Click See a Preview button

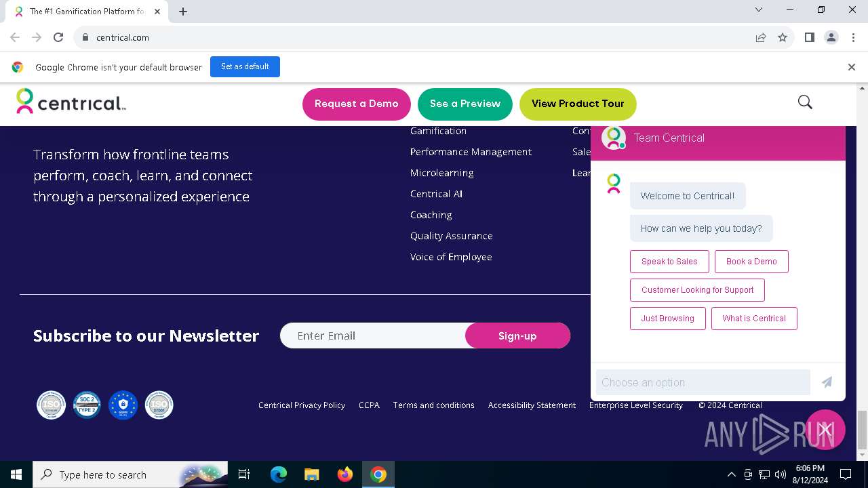[x=465, y=104]
